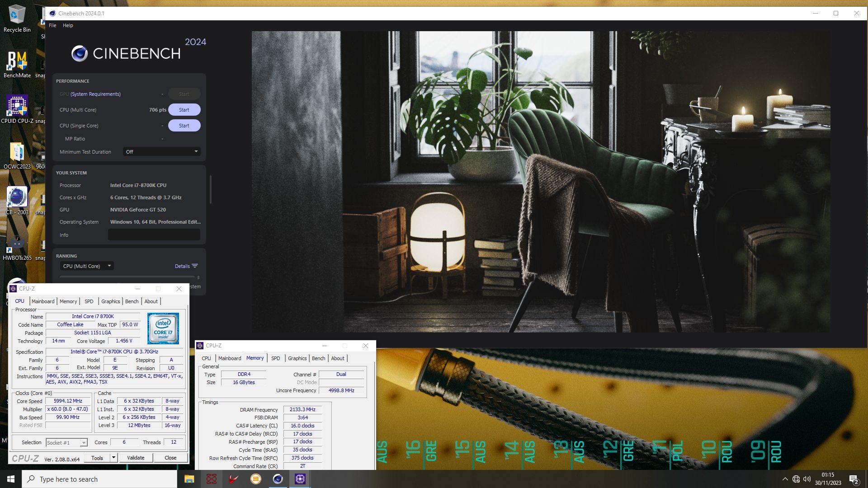Image resolution: width=868 pixels, height=488 pixels.
Task: Switch to Memory tab in CPU-Z CPU window
Action: pyautogui.click(x=68, y=301)
